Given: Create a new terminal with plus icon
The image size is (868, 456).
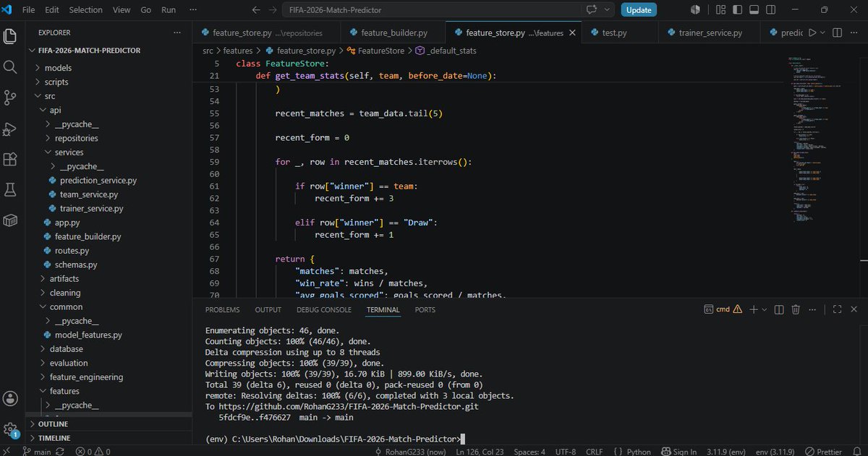Looking at the screenshot, I should coord(753,309).
